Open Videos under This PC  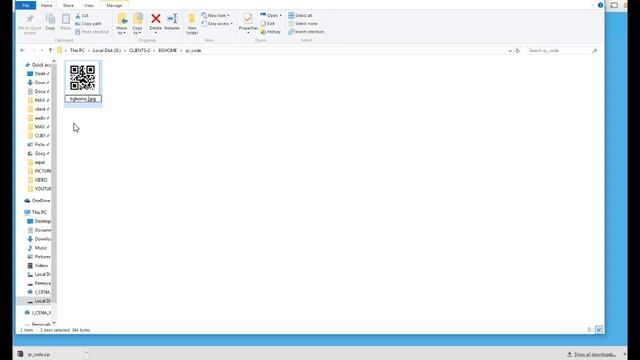[38, 265]
